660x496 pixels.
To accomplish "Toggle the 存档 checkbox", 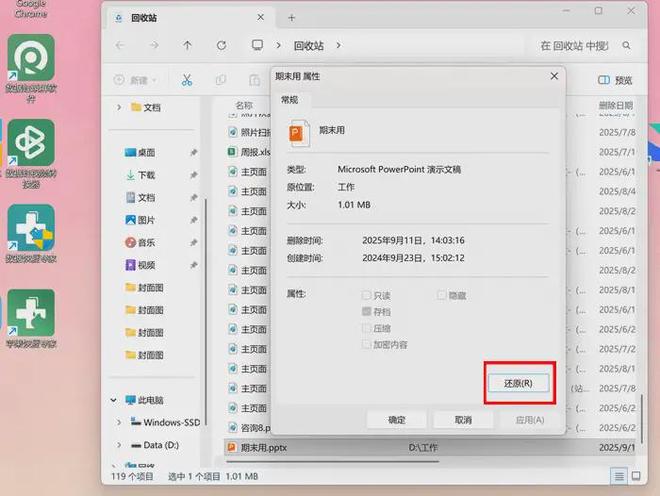I will (x=366, y=311).
